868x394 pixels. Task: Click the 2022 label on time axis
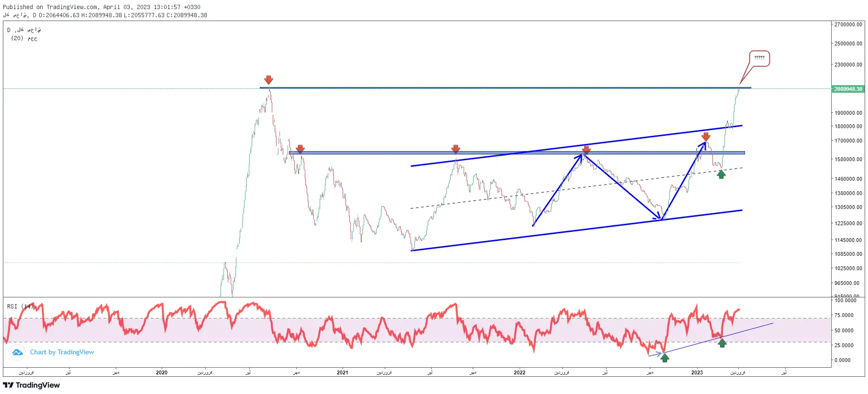519,372
